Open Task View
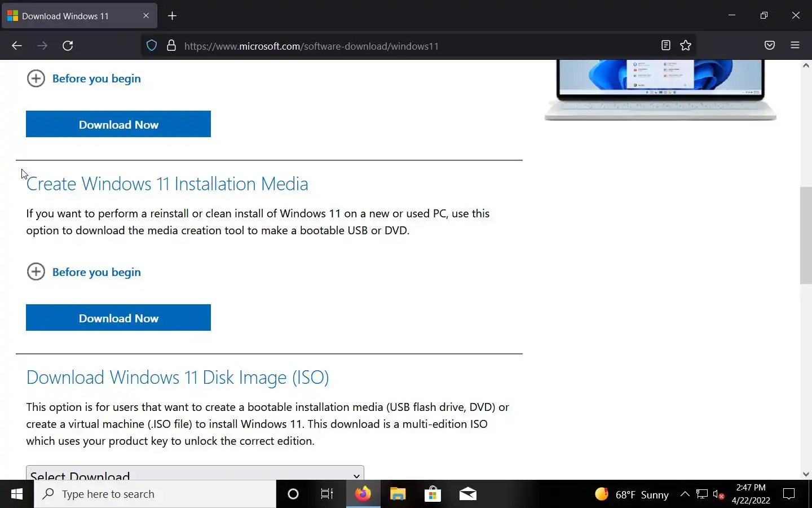This screenshot has width=812, height=508. (327, 494)
